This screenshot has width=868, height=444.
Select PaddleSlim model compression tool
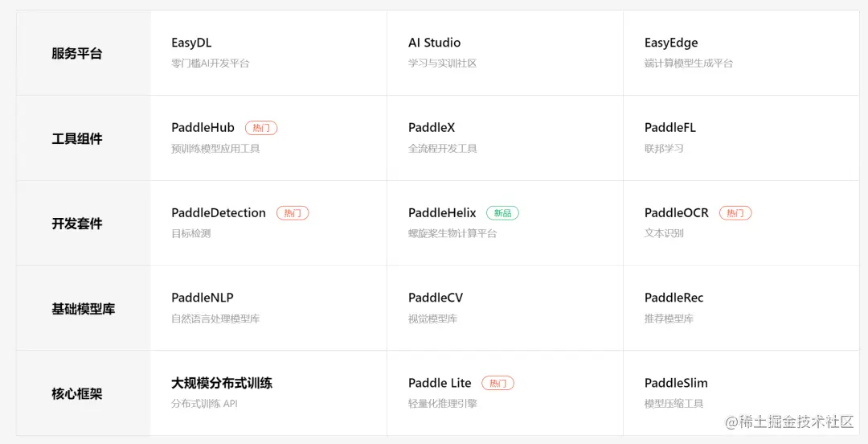coord(676,383)
